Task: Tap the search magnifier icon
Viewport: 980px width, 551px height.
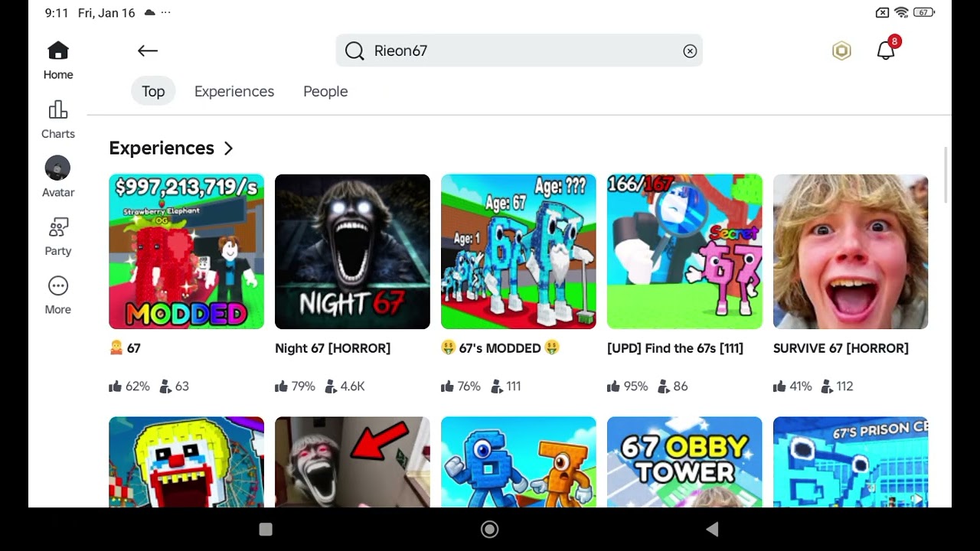Action: (x=354, y=51)
